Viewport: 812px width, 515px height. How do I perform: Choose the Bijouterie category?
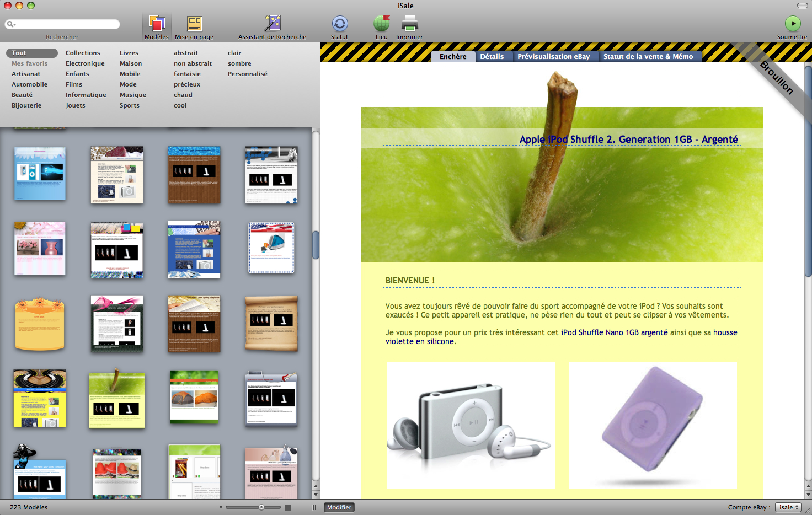coord(26,105)
